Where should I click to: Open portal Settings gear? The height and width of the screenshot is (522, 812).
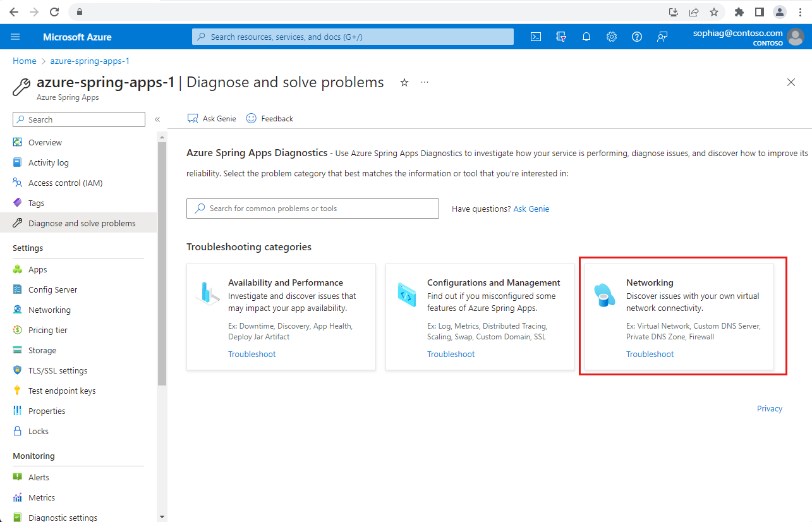612,37
